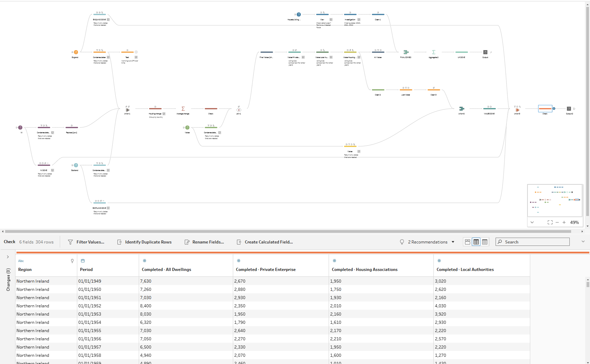Open the Union 5 step
Viewport: 590px width, 364px height.
[517, 110]
